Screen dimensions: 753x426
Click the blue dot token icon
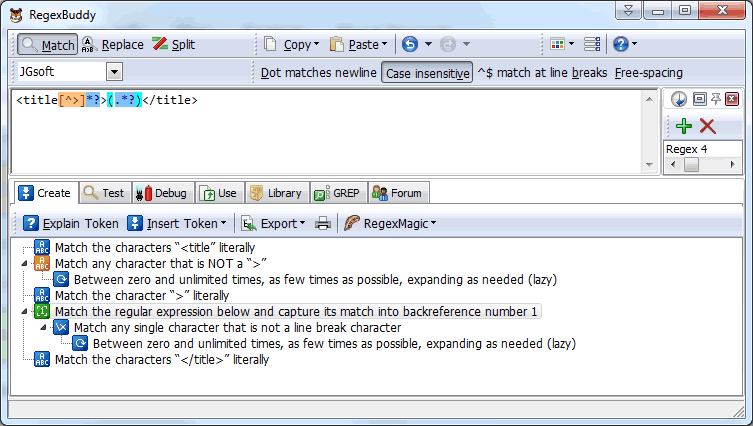61,328
